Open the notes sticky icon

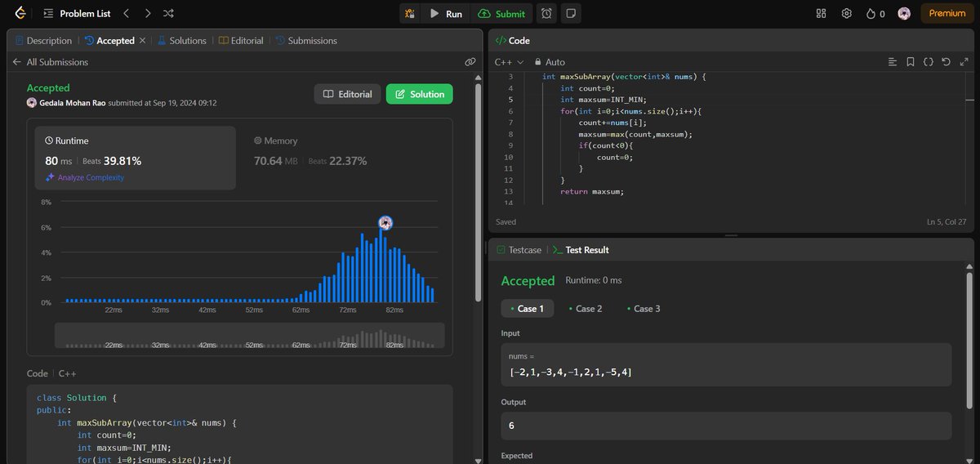(x=571, y=14)
